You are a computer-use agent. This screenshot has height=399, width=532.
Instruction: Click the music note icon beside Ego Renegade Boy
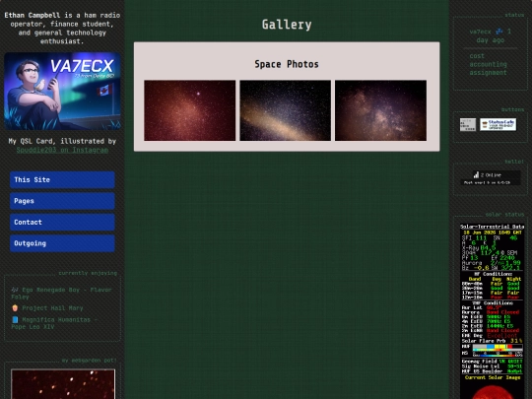(x=15, y=290)
